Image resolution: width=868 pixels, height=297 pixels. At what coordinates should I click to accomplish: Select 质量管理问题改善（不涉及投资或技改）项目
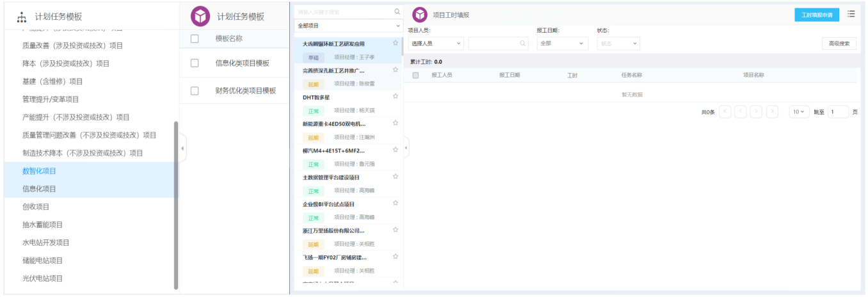(x=90, y=135)
